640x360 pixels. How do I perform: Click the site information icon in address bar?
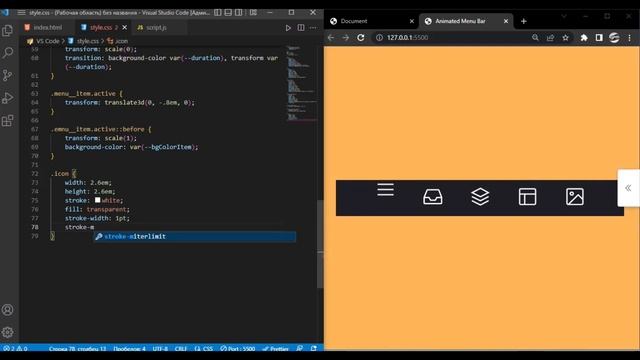click(379, 38)
